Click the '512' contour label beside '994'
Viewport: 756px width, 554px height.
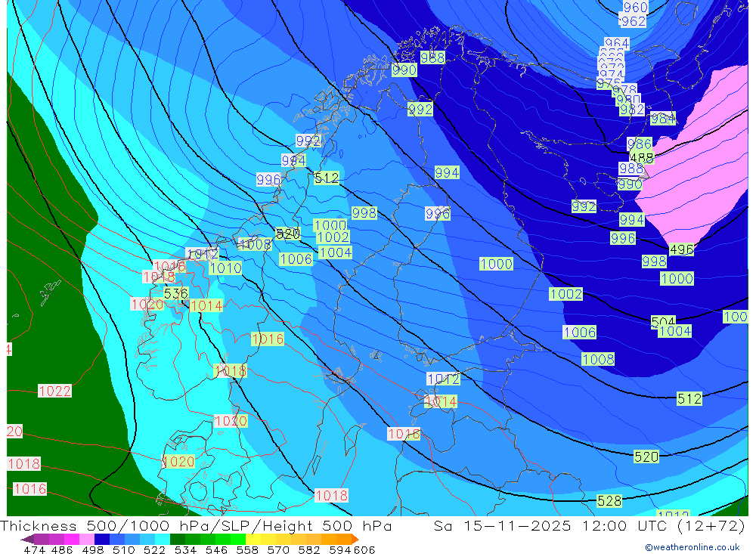click(327, 178)
